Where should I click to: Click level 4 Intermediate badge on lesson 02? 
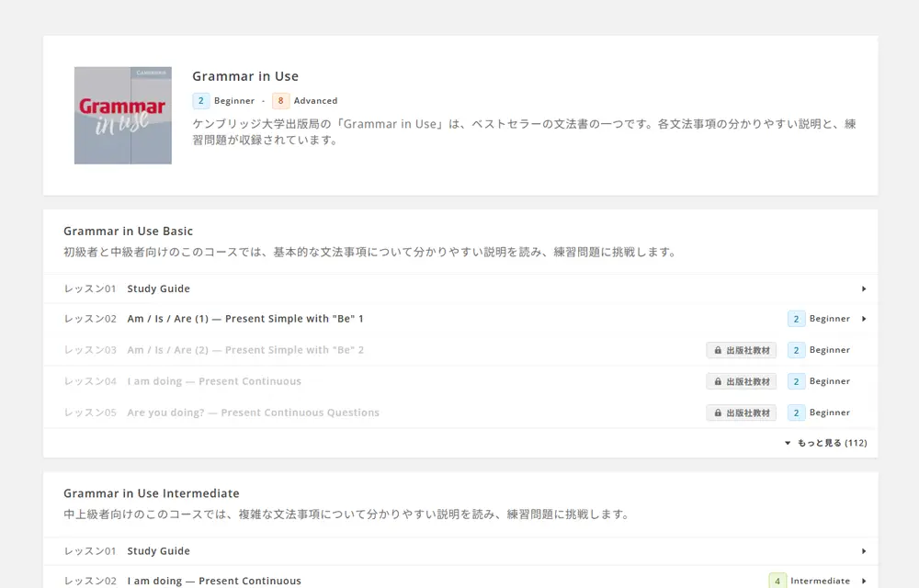click(777, 581)
